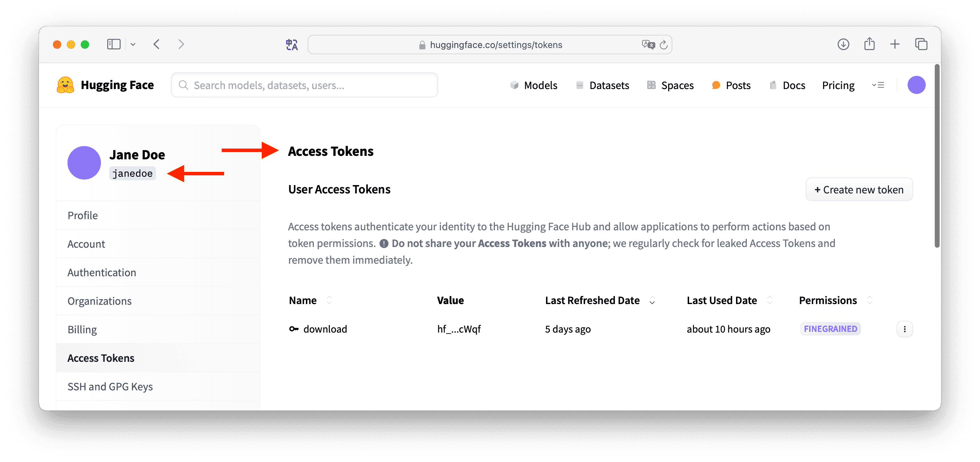Open Organizations settings in the sidebar
This screenshot has height=462, width=980.
[x=158, y=301]
